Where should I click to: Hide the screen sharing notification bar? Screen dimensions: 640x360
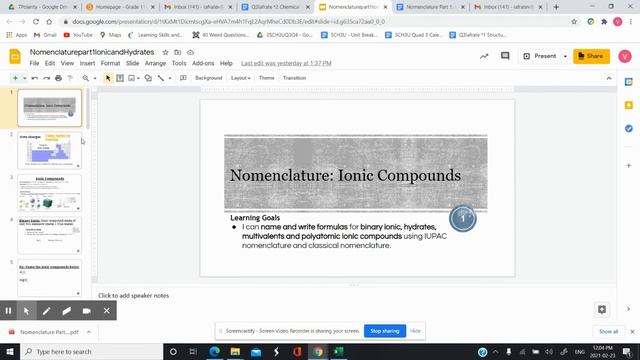[415, 331]
